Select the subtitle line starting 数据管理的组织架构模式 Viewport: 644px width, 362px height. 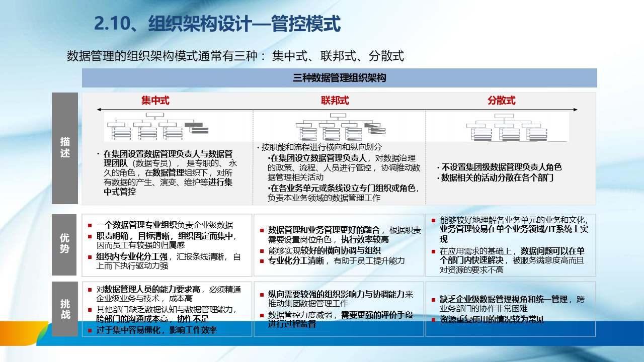coord(235,56)
